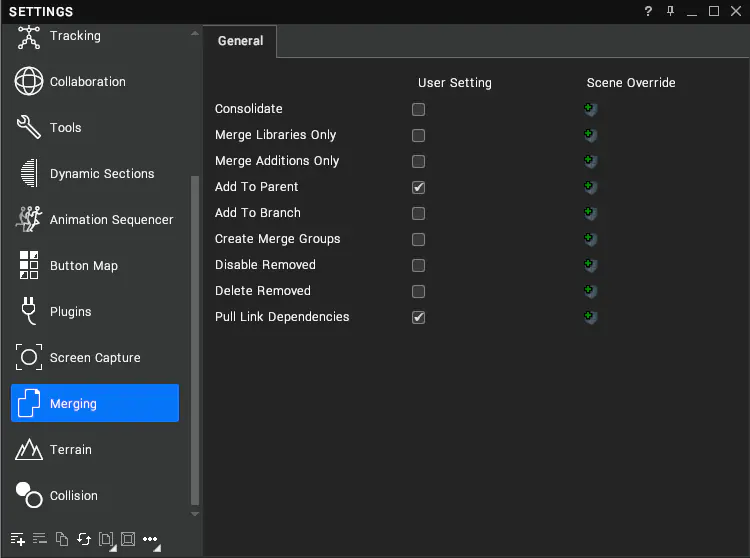
Task: Add scene override for Delete Removed
Action: click(590, 291)
